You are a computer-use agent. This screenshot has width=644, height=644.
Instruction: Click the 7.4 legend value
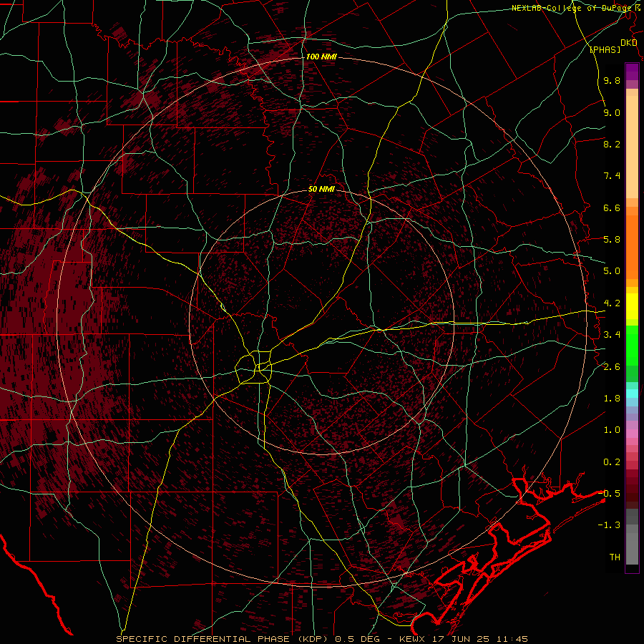612,176
